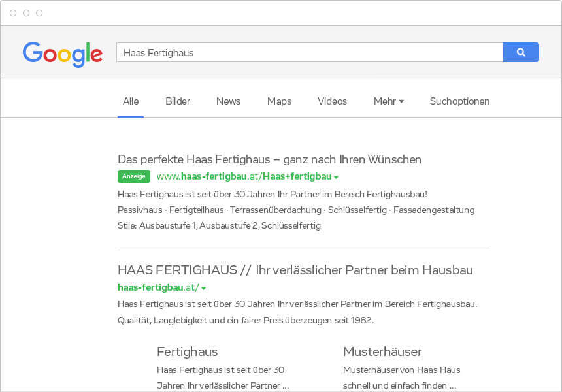The height and width of the screenshot is (392, 562).
Task: Click the ad URL www.haas-fertigbau.at/Haas+fertigbau
Action: (244, 176)
